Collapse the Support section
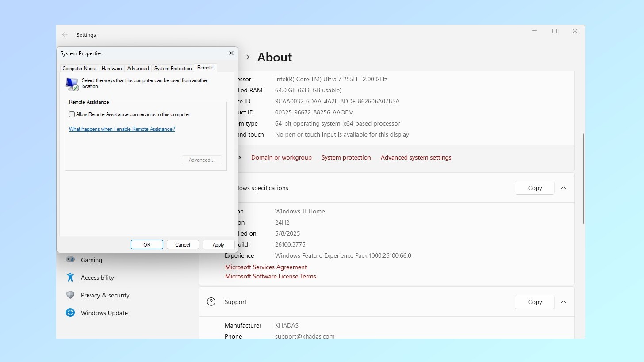Viewport: 644px width, 362px height. click(x=563, y=301)
